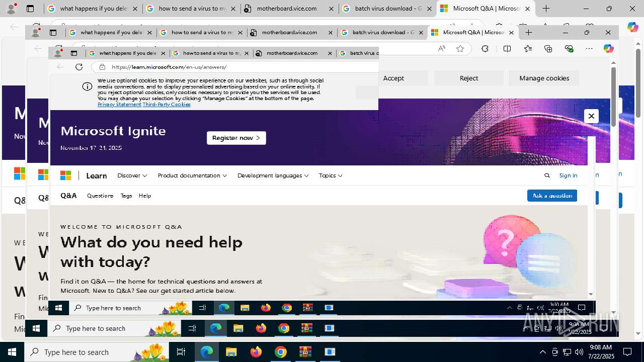Click real taskbar clock showing 9:08 AM
This screenshot has width=644, height=362.
[601, 352]
